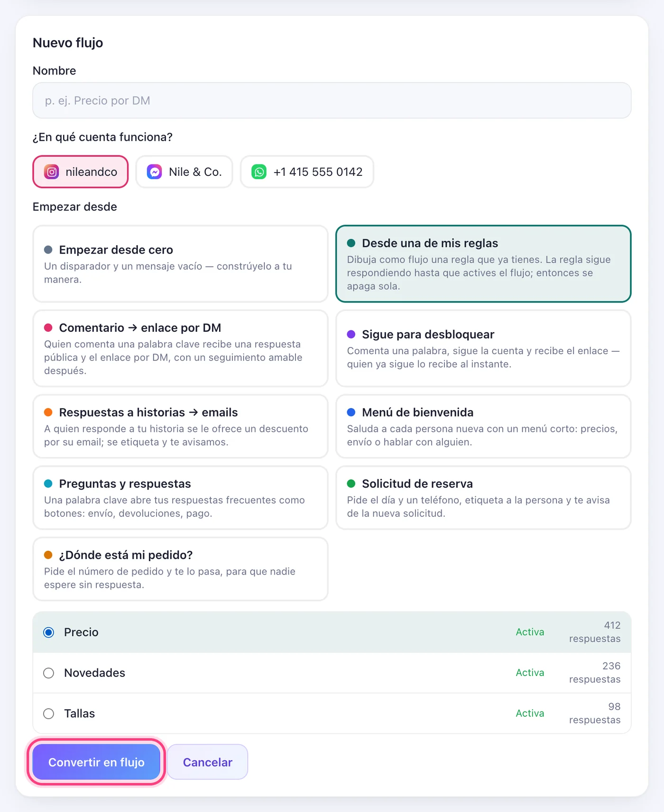
Task: Pick the Respuestas a historias → emails template
Action: [x=180, y=426]
